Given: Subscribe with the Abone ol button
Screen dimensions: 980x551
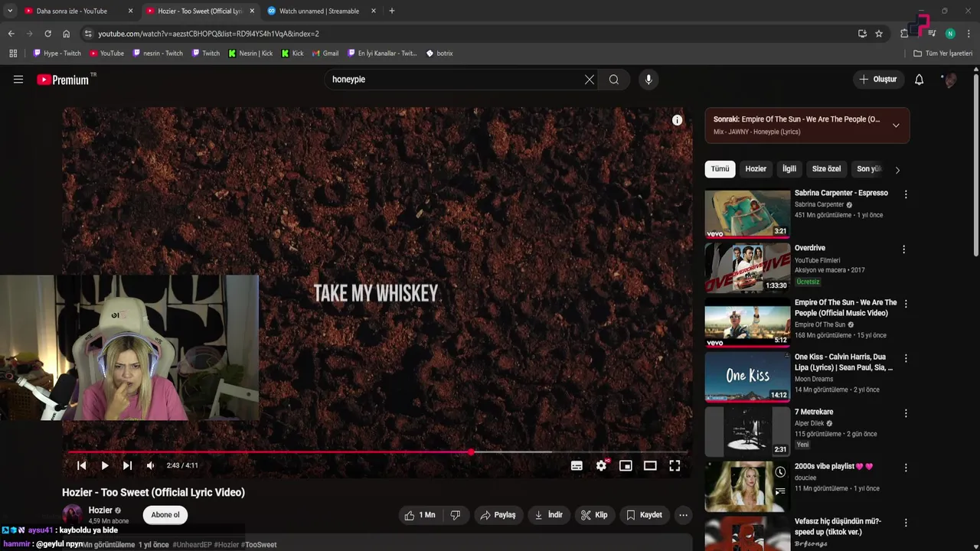Looking at the screenshot, I should coord(165,515).
